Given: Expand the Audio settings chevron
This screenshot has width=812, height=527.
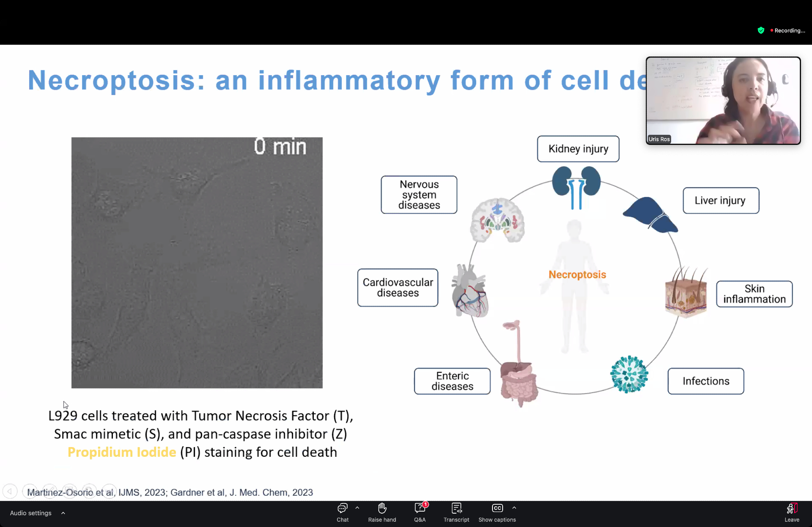Looking at the screenshot, I should tap(63, 513).
